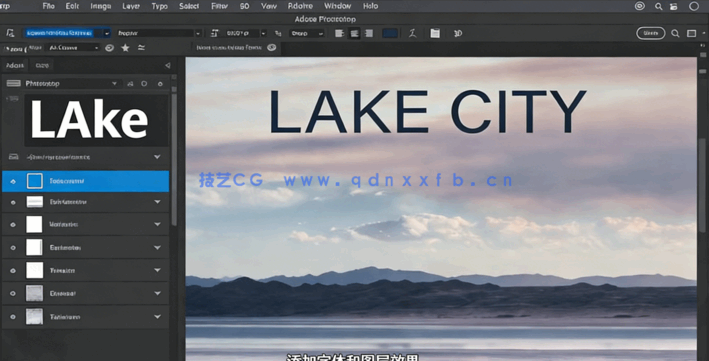The image size is (709, 361).
Task: Open the Warp Text tool
Action: click(412, 33)
